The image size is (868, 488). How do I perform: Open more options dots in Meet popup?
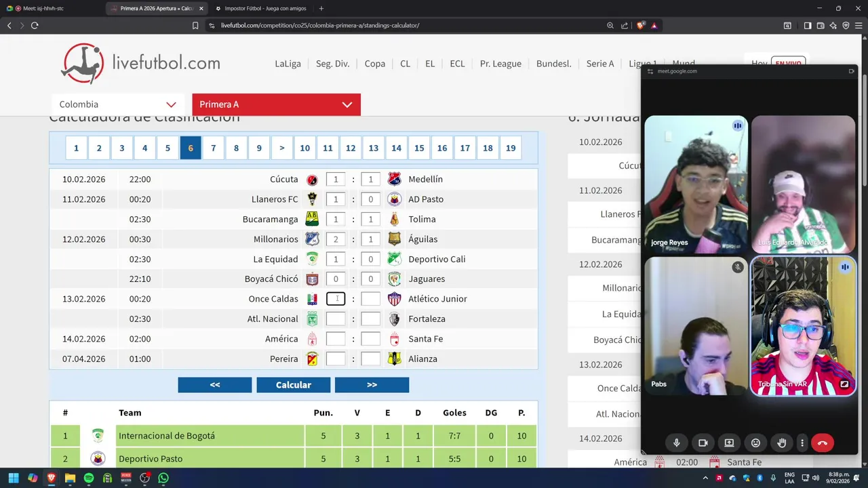click(x=802, y=443)
